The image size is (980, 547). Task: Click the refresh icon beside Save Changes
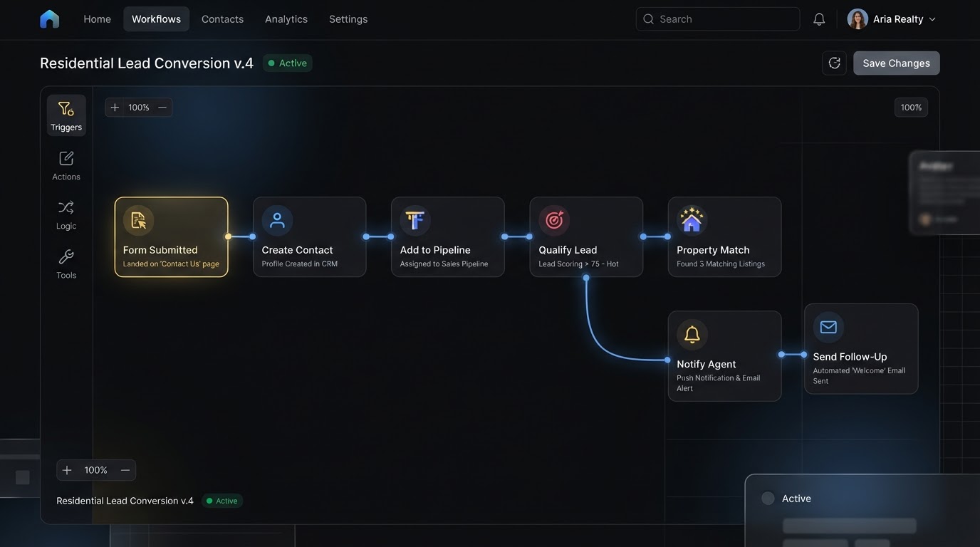click(x=835, y=63)
